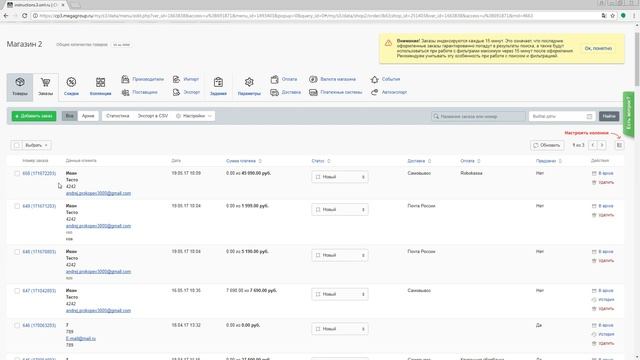Go to next page of orders
Image resolution: width=640 pixels, height=360 pixels.
(602, 145)
